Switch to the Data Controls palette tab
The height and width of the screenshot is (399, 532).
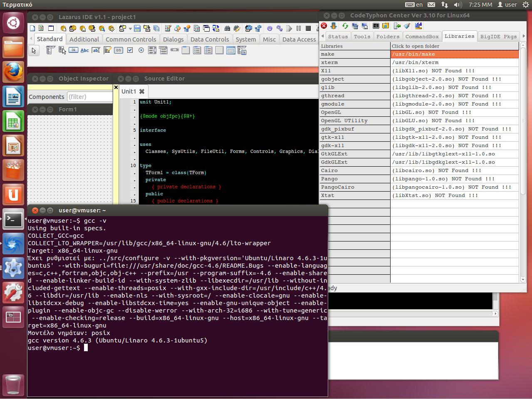click(x=210, y=39)
